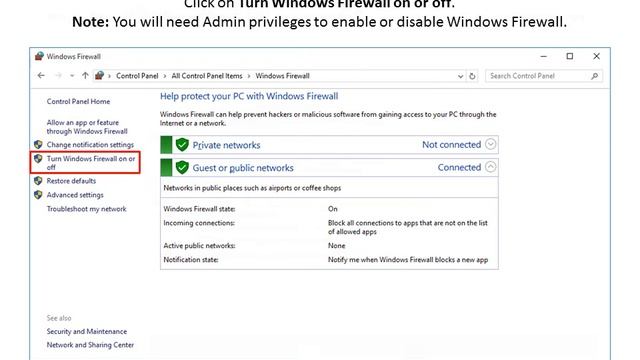Click Restore defaults link
The image size is (640, 360).
(71, 181)
